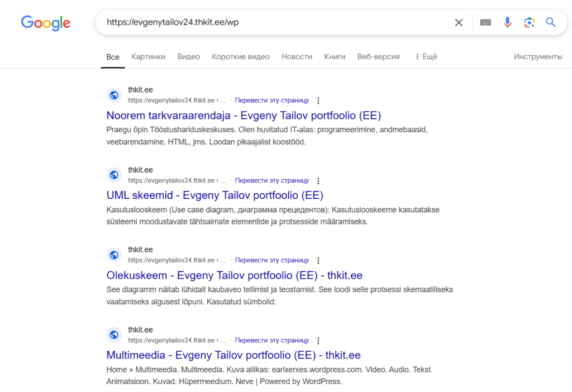Translate the Olekuskeem result page
This screenshot has height=392, width=572.
click(x=271, y=261)
